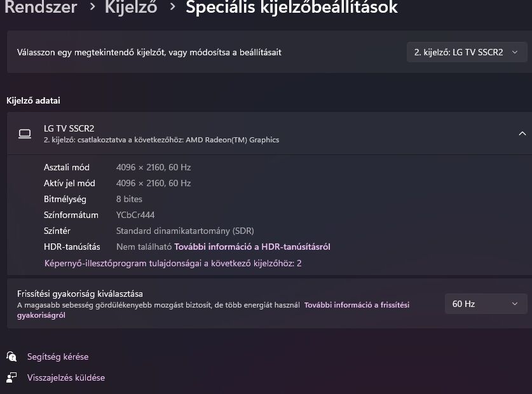Click the Visszajelzés küldése link text
Viewport: 532px width, 394px height.
(x=66, y=377)
